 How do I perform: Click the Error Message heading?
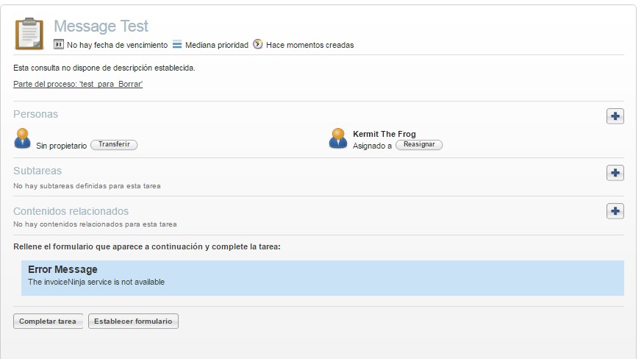(62, 270)
